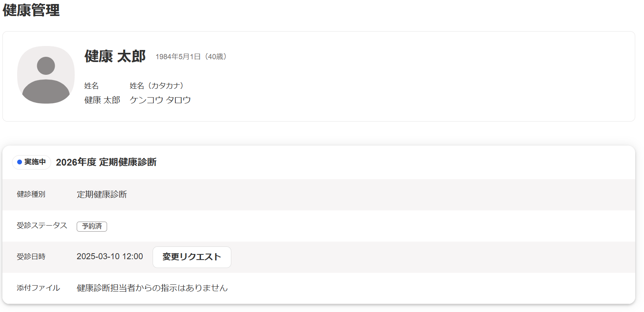644x312 pixels.
Task: Click the 健診種別 value 定期健康診断
Action: click(x=102, y=194)
